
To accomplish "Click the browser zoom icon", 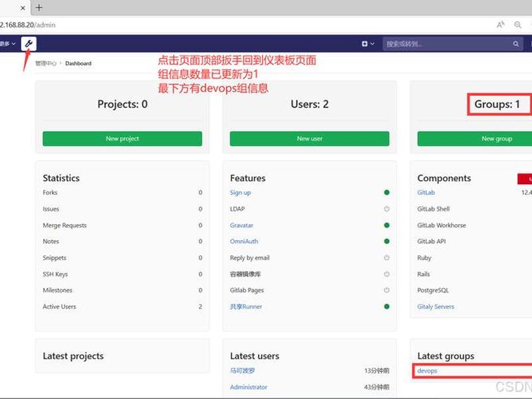I will click(518, 25).
